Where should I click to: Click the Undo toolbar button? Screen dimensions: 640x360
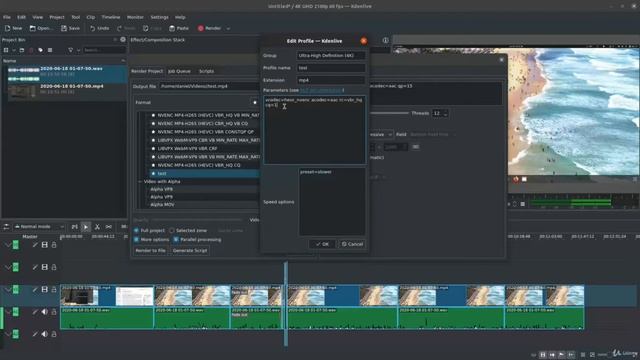(x=100, y=28)
